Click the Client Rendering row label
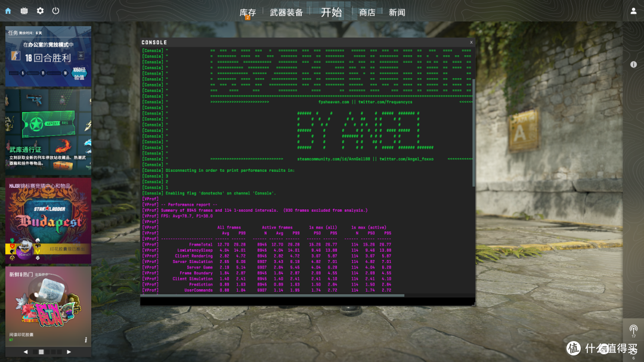The width and height of the screenshot is (644, 362). (194, 256)
